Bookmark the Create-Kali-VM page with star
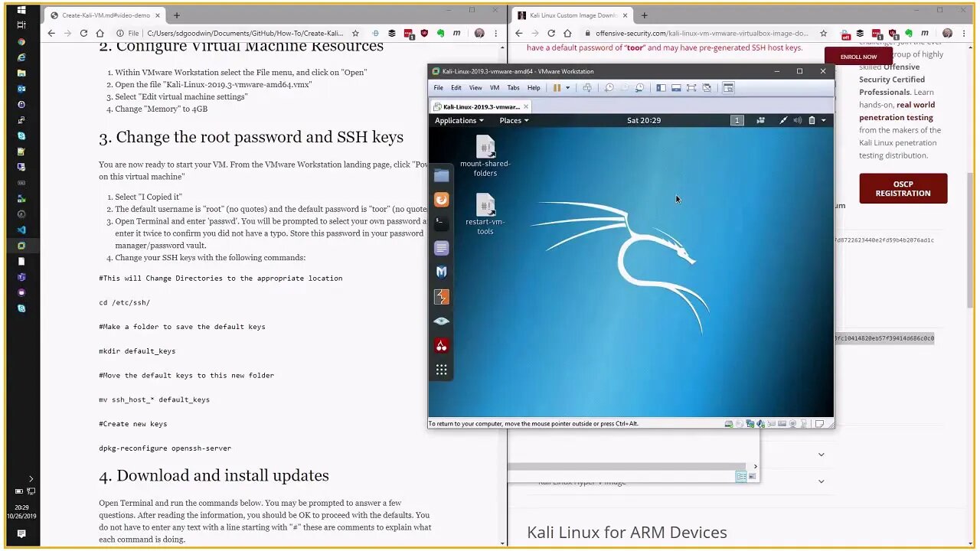 (355, 34)
